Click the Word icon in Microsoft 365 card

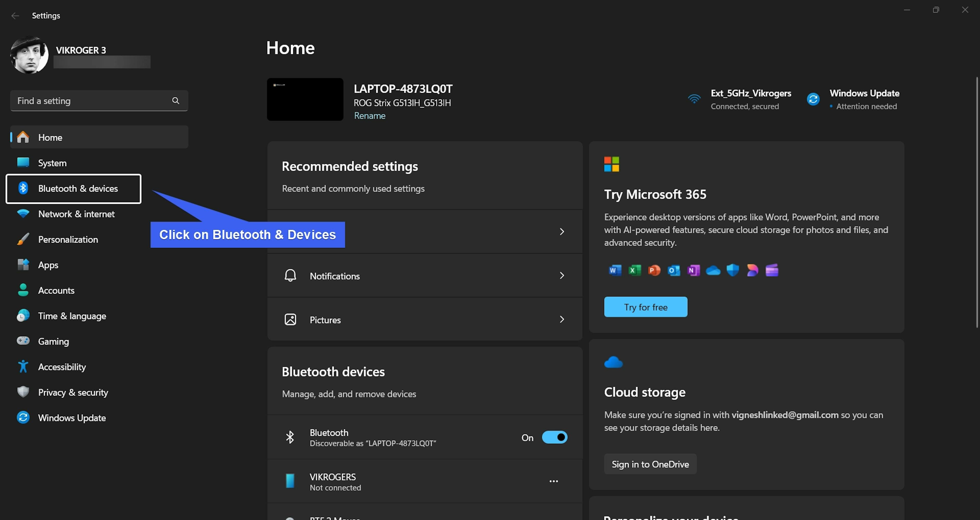coord(615,270)
